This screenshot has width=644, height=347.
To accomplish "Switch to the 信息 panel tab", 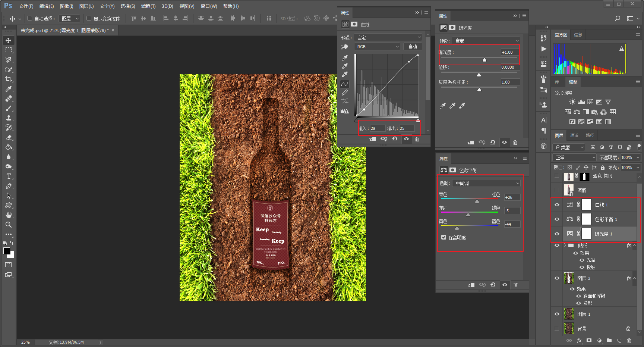I will 578,35.
